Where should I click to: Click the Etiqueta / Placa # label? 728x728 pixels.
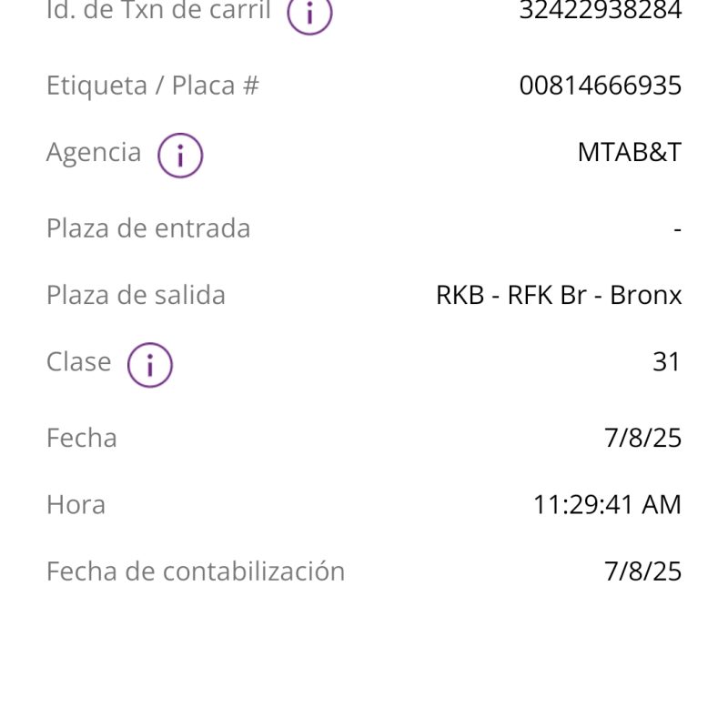click(152, 86)
